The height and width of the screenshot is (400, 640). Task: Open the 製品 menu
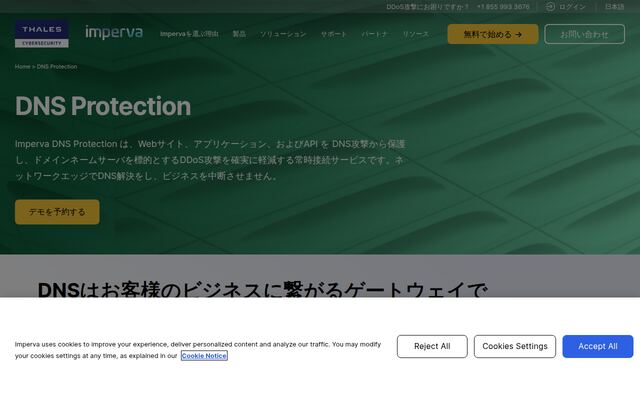coord(239,34)
